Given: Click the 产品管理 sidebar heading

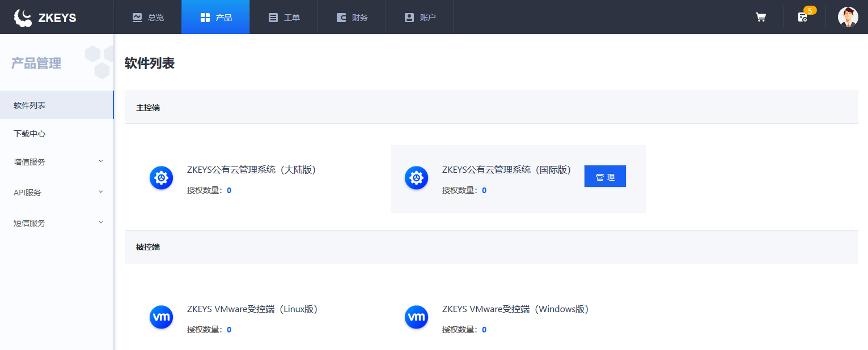Looking at the screenshot, I should pos(36,63).
